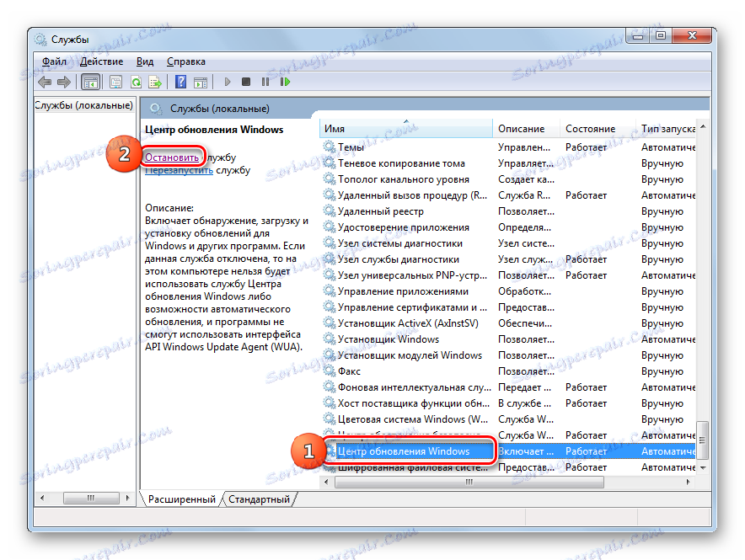Select Центр обновления Windows service
This screenshot has width=745, height=560.
508,451
